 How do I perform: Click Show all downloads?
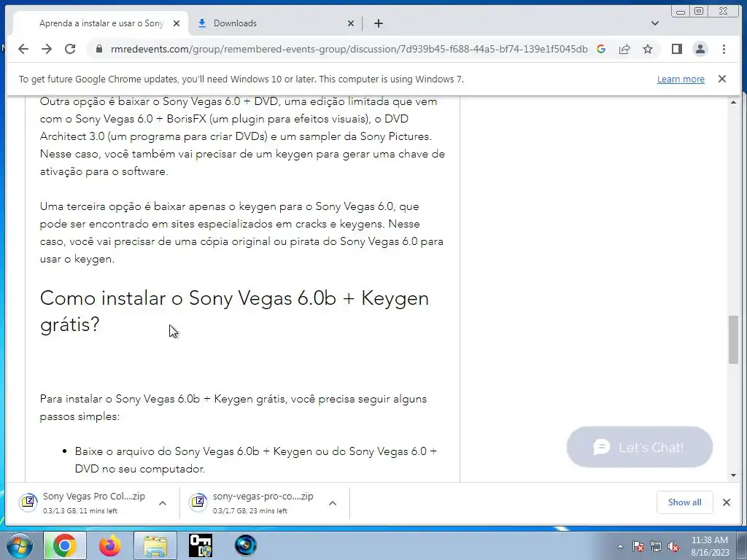[x=684, y=502]
